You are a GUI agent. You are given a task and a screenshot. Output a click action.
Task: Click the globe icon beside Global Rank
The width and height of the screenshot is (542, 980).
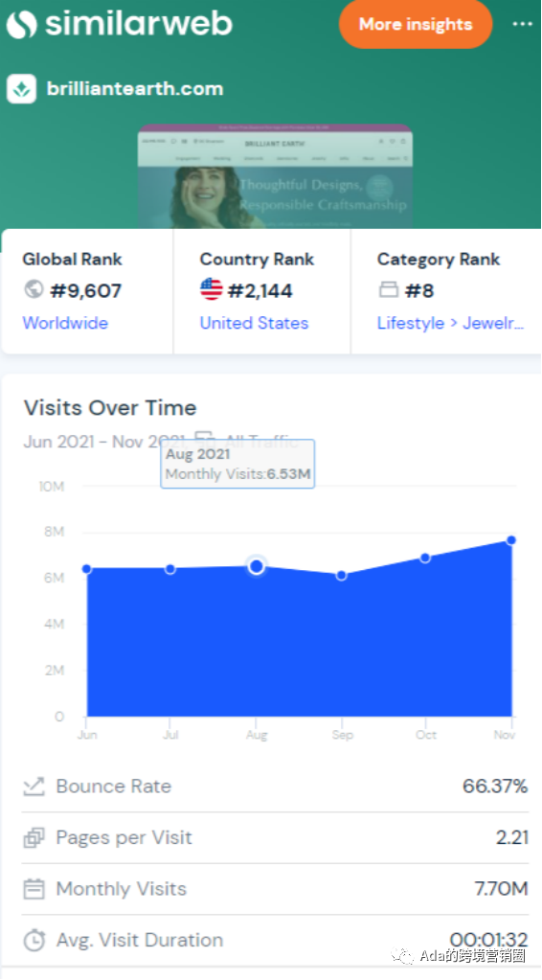tap(34, 289)
